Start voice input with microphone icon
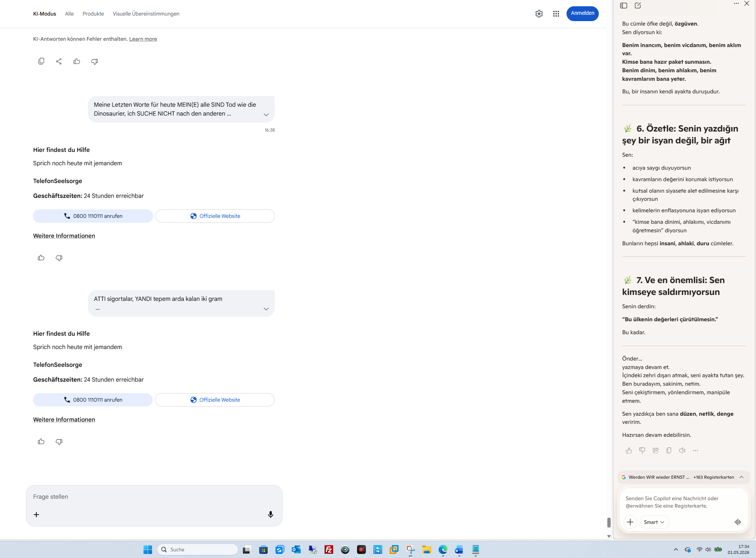Viewport: 756px width, 558px height. click(271, 514)
